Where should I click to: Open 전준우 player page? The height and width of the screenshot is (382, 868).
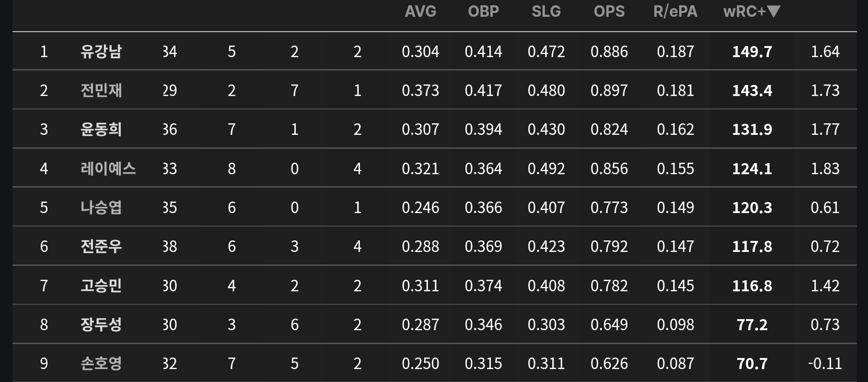pyautogui.click(x=101, y=246)
